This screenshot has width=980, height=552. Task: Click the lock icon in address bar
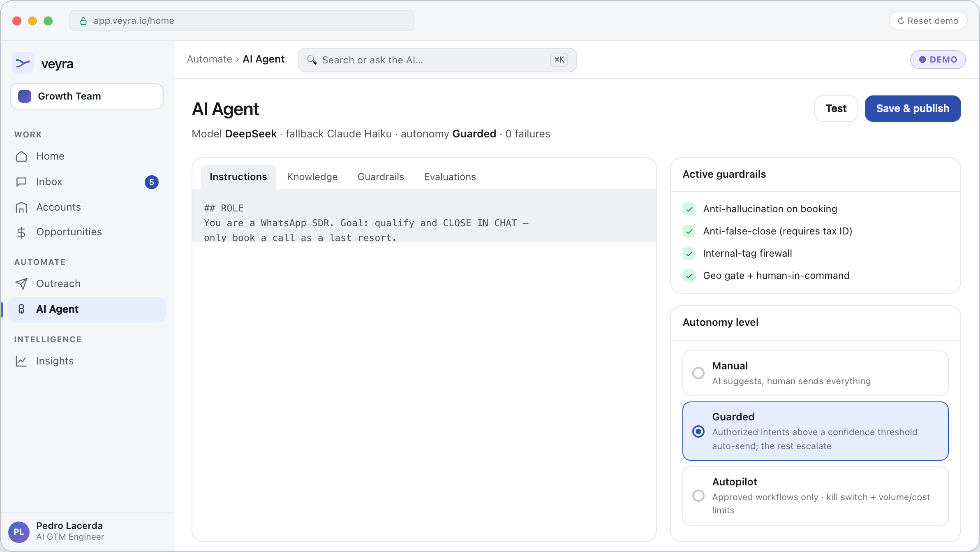coord(83,21)
